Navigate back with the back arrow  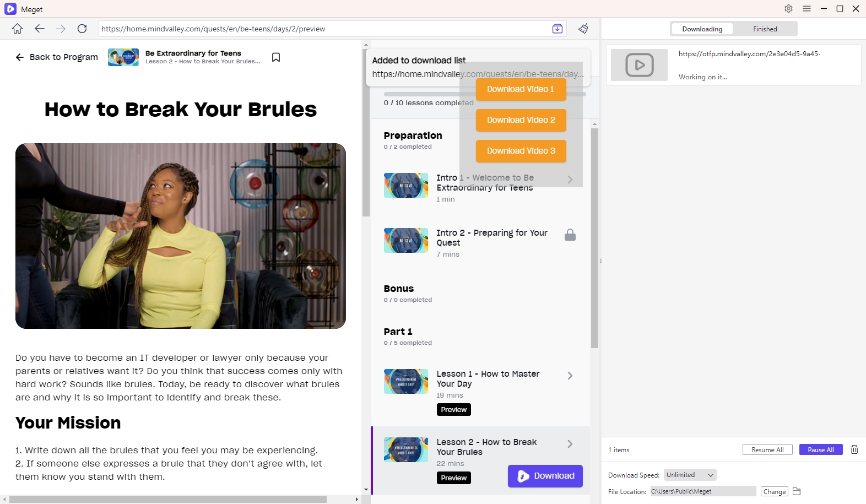point(39,29)
